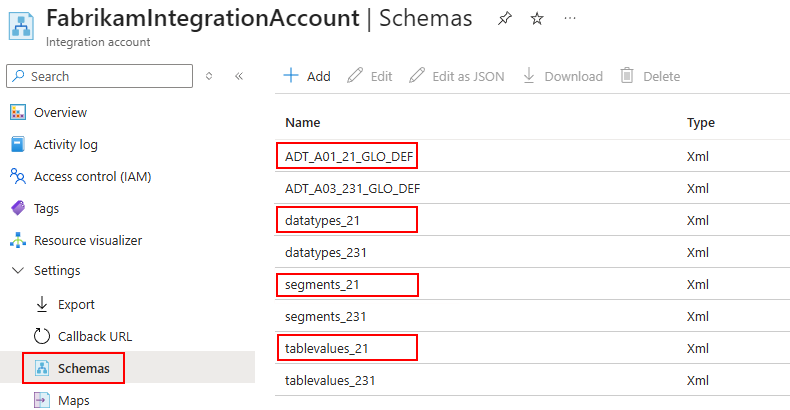The image size is (790, 410).
Task: Mark the page as favorite with the star icon
Action: tap(537, 21)
